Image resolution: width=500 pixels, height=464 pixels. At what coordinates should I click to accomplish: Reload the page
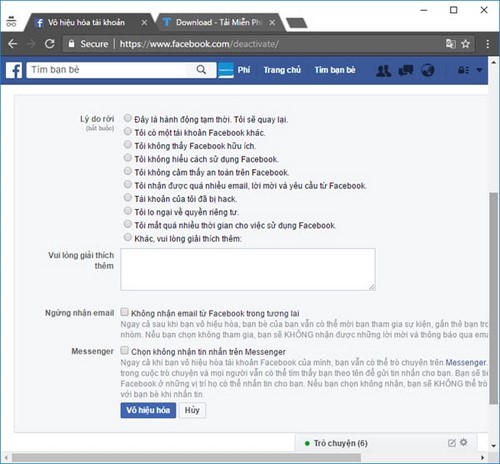tap(50, 44)
